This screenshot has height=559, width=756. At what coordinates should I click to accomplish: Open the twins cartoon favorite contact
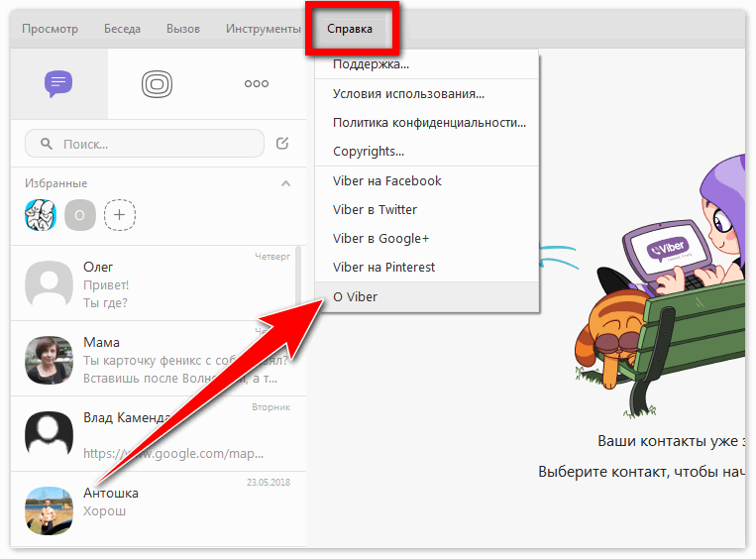pos(41,215)
